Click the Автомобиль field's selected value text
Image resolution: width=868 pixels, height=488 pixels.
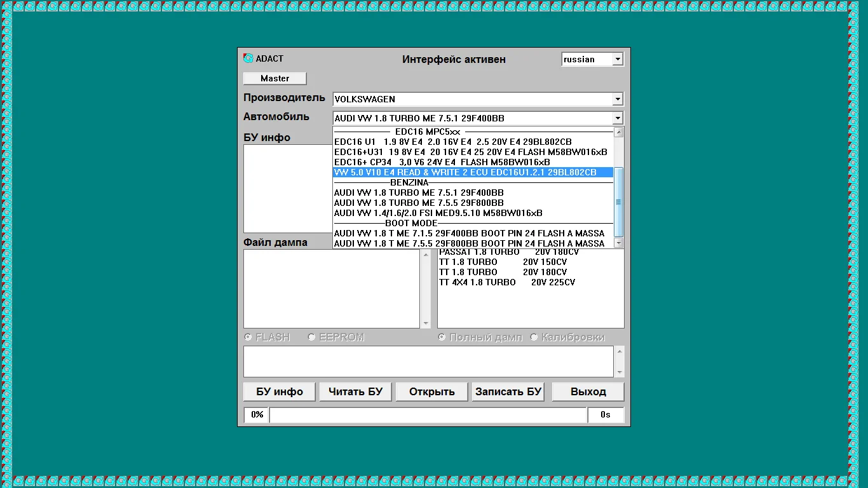tap(419, 118)
